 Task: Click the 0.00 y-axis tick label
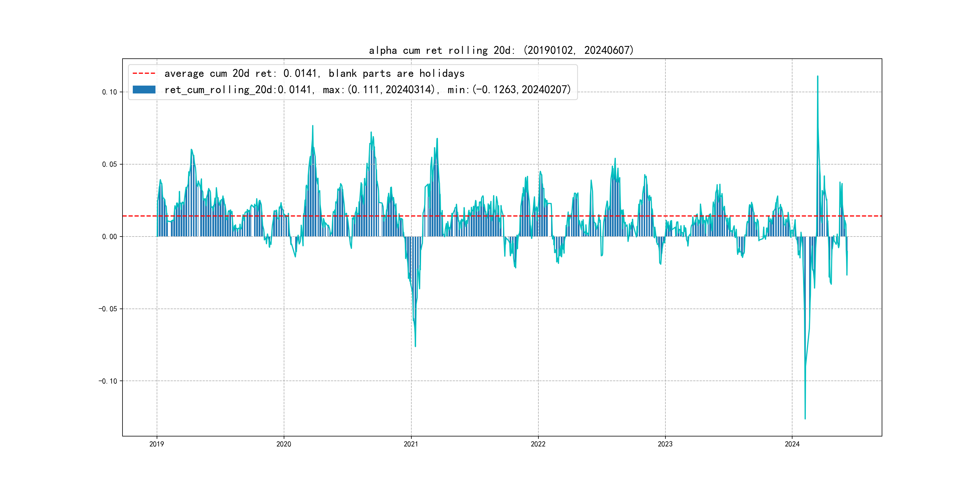109,237
